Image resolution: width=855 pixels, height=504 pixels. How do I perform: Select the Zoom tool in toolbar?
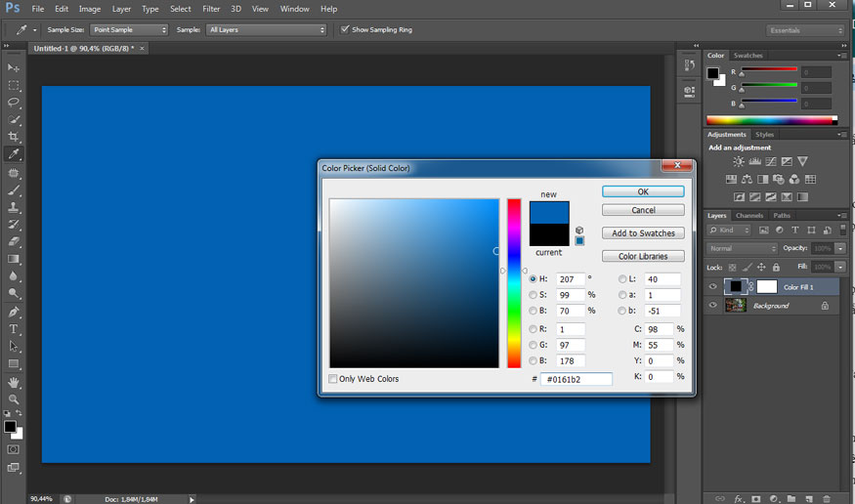[14, 399]
